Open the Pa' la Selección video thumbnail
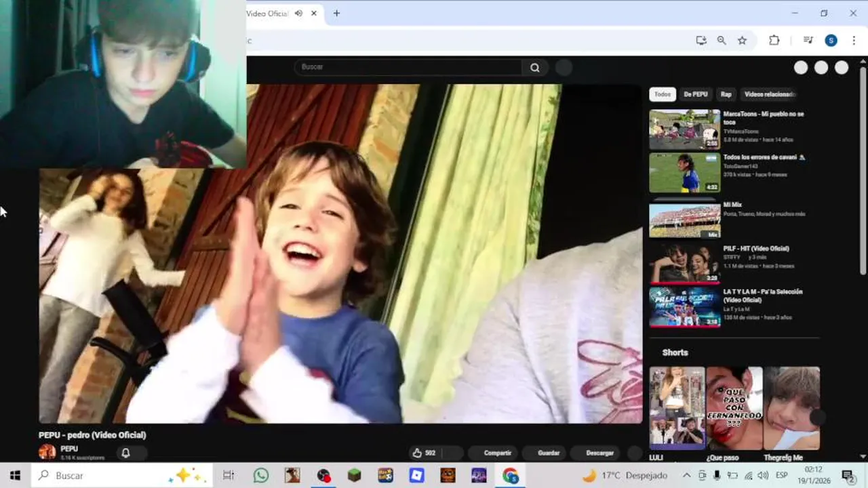 (685, 307)
